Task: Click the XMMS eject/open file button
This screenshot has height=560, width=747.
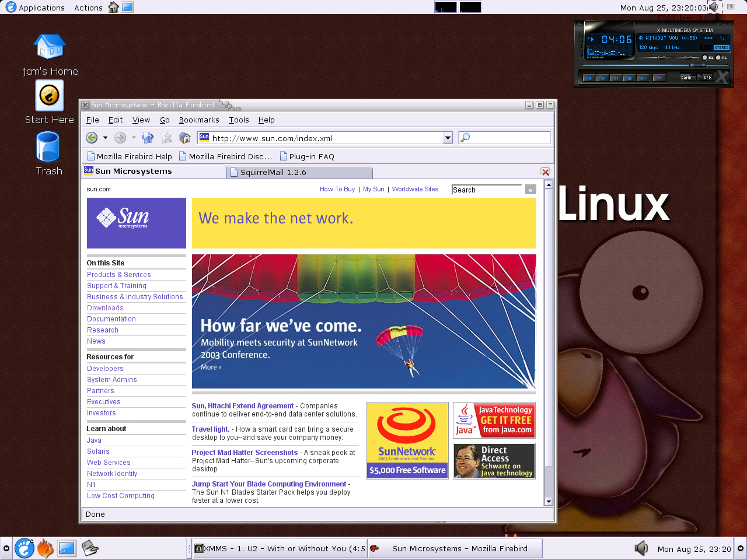Action: click(659, 78)
